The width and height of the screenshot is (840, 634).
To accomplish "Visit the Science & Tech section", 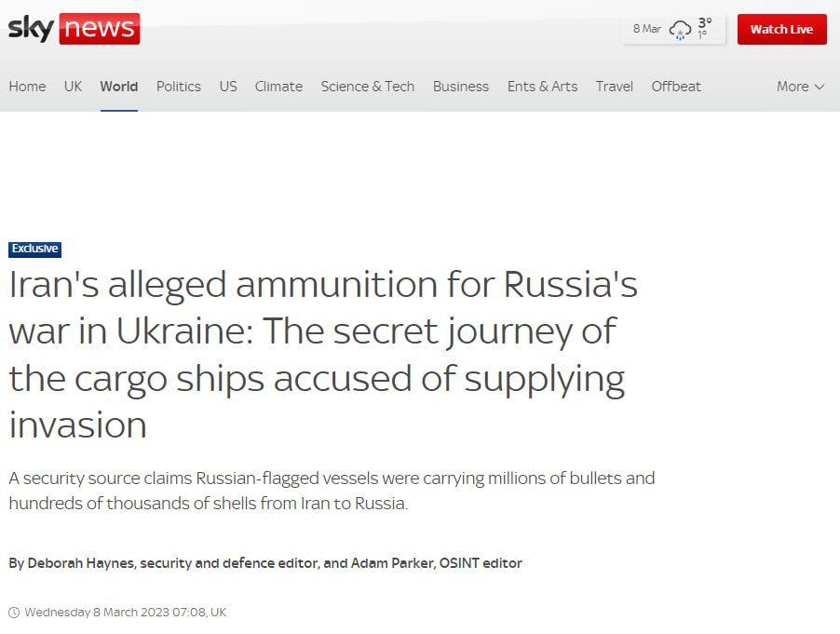I will click(368, 87).
